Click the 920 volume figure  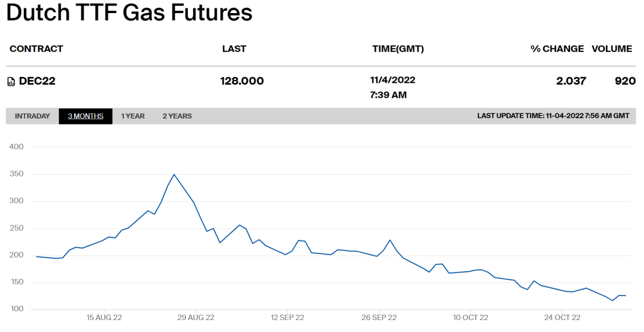pyautogui.click(x=625, y=81)
